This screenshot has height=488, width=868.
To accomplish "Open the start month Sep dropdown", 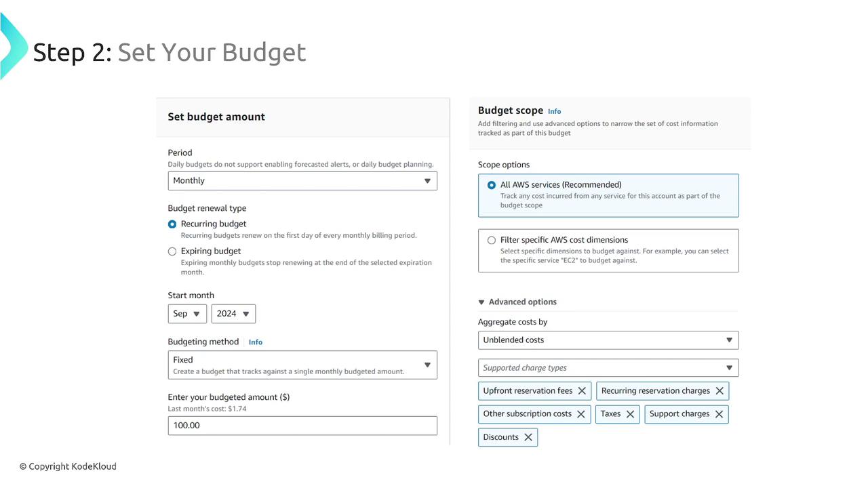I will [187, 314].
